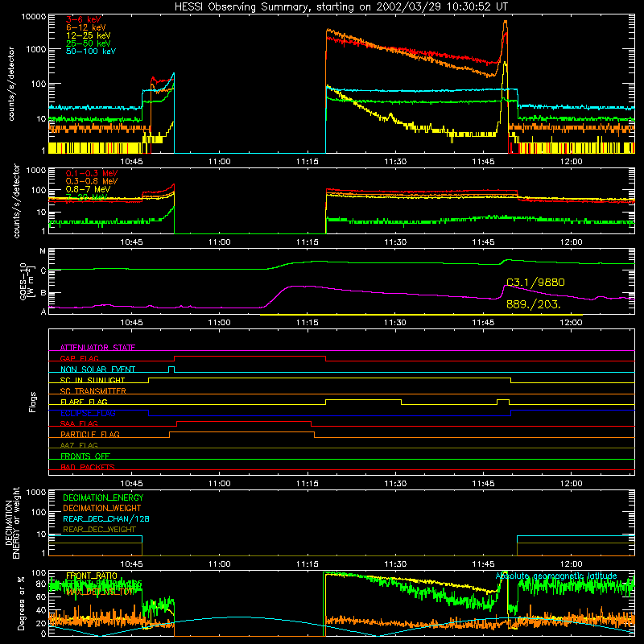Image resolution: width=644 pixels, height=644 pixels.
Task: Click the "SC_TRANSMITTER" flag label
Action: pyautogui.click(x=93, y=390)
